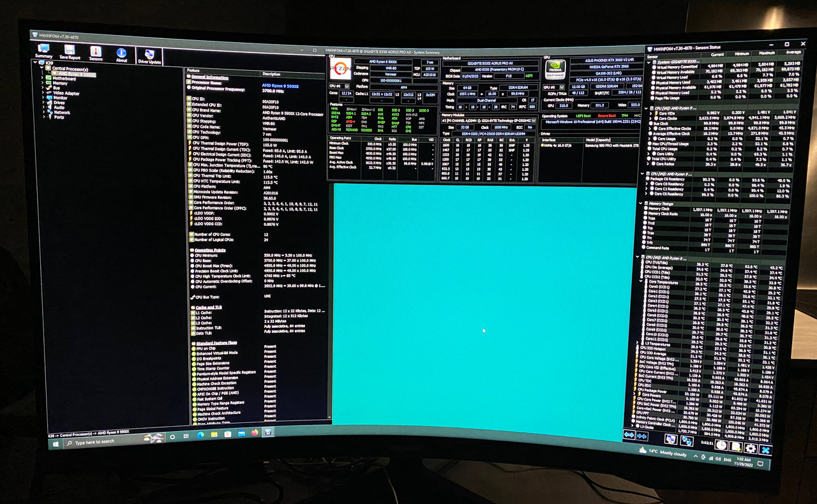817x504 pixels.
Task: Expand the Drives node arrow
Action: pyautogui.click(x=42, y=103)
